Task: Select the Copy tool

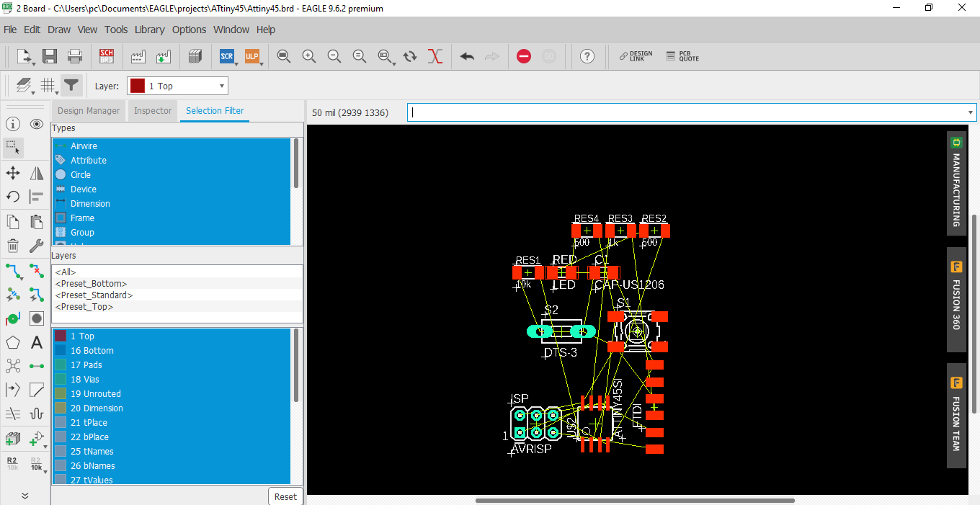Action: pyautogui.click(x=13, y=221)
